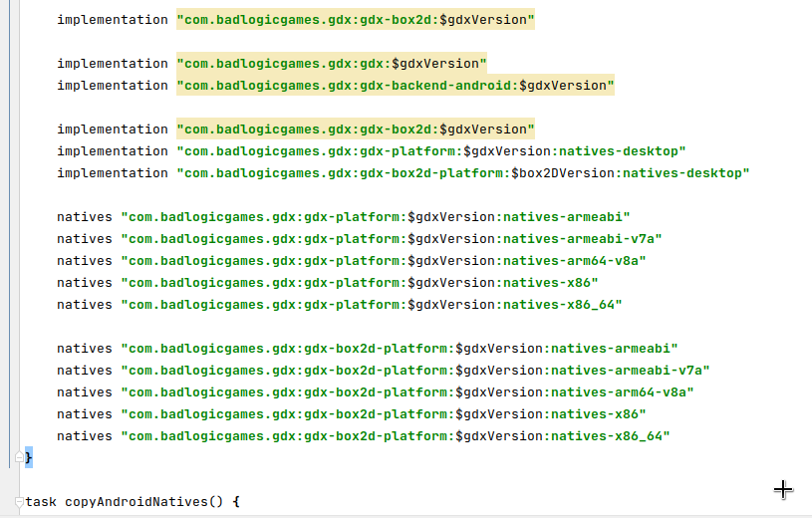Click the highlighted closing brace
The height and width of the screenshot is (518, 812).
[x=29, y=457]
